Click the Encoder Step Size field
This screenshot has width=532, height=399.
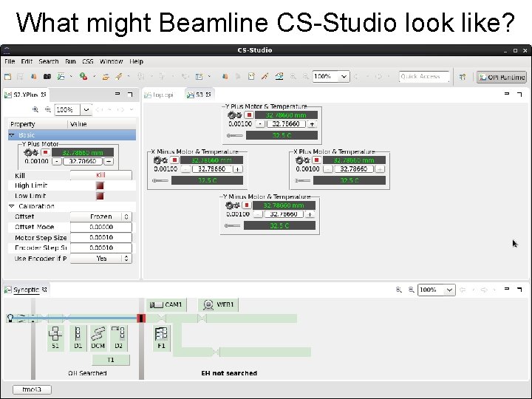(100, 248)
